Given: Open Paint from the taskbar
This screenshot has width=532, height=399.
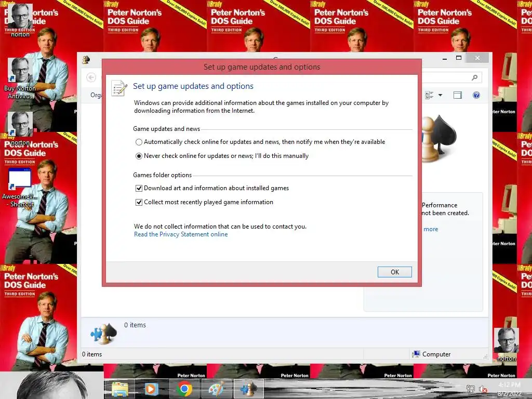Looking at the screenshot, I should [x=216, y=389].
